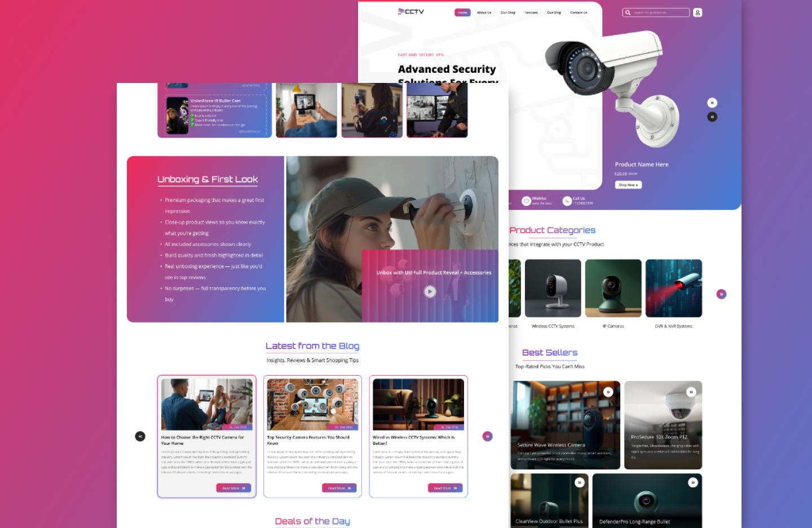
Task: Open the Home menu item
Action: click(462, 12)
